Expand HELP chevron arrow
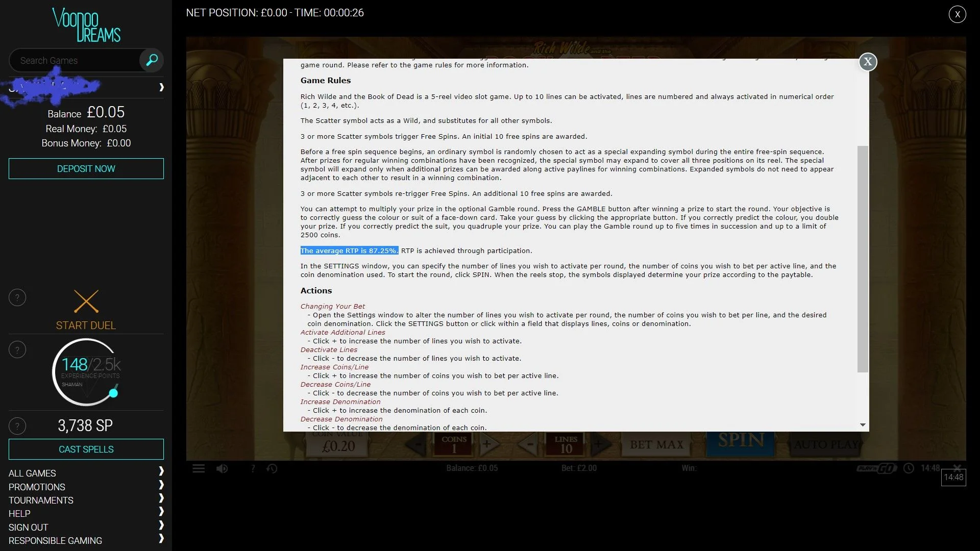Screen dimensions: 980x551 [161, 511]
